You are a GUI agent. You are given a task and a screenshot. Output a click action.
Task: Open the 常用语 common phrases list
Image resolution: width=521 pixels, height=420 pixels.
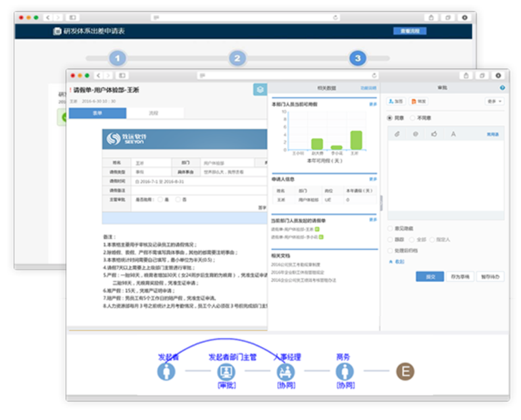click(492, 134)
